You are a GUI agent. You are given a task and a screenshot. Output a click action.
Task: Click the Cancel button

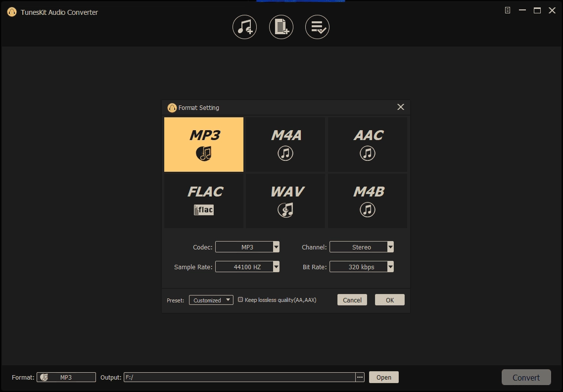[352, 300]
